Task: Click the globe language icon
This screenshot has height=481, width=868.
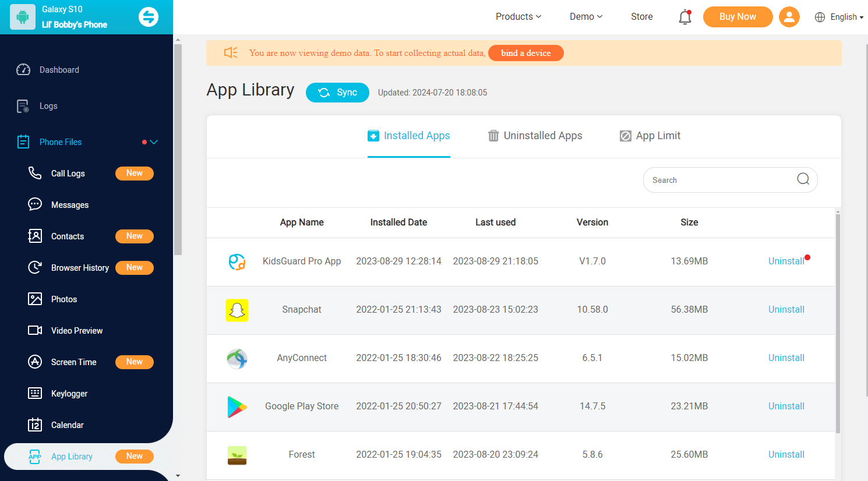Action: [x=820, y=17]
